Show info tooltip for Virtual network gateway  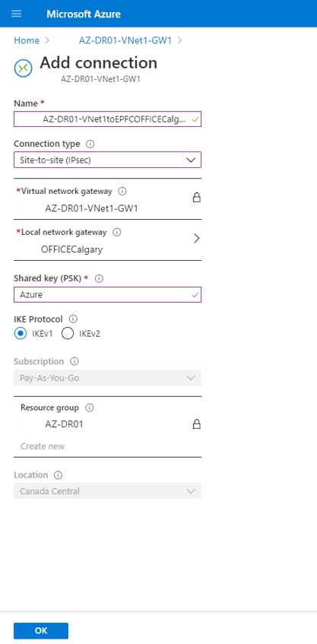(x=122, y=191)
